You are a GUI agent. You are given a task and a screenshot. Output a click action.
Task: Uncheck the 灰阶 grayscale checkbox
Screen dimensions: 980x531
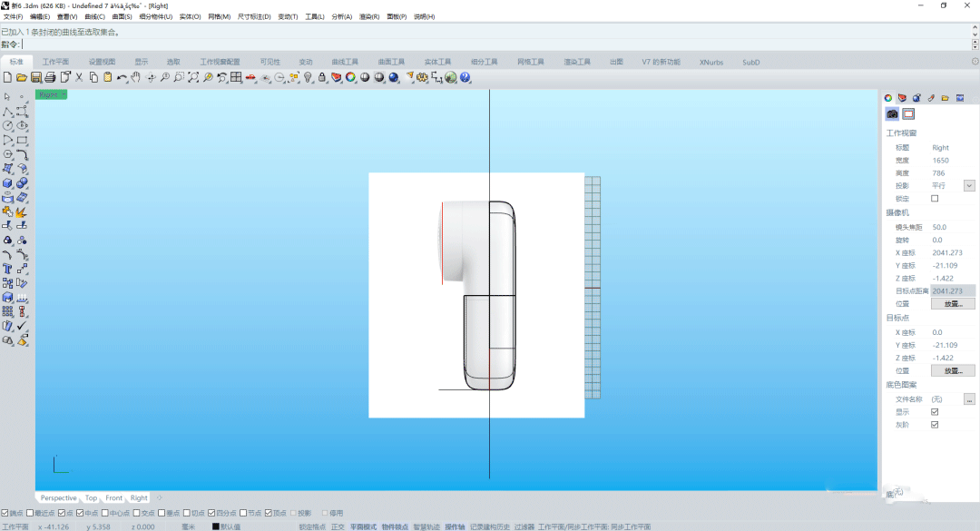[x=935, y=424]
